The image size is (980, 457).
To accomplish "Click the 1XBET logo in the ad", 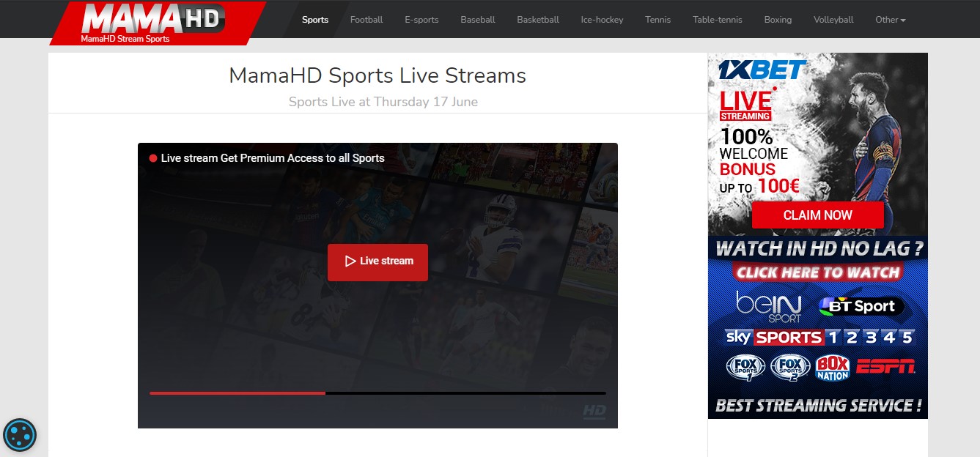I will tap(762, 70).
